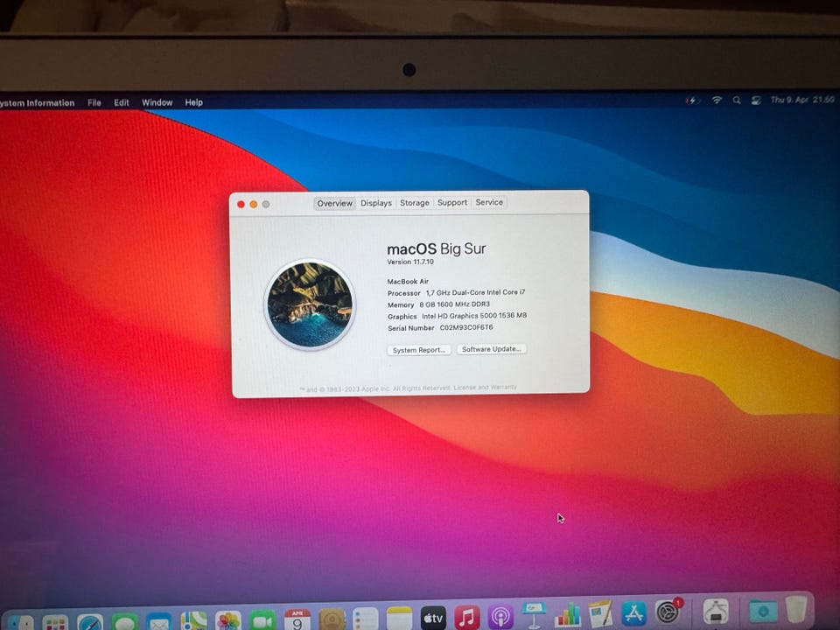Click the Big Sur artwork circle

click(310, 304)
